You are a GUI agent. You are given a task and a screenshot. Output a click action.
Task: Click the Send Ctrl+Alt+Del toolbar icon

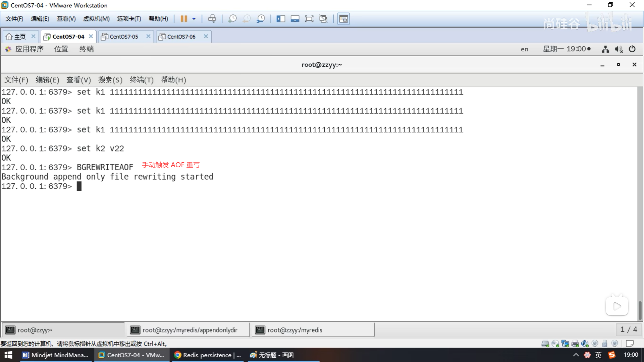(x=212, y=19)
